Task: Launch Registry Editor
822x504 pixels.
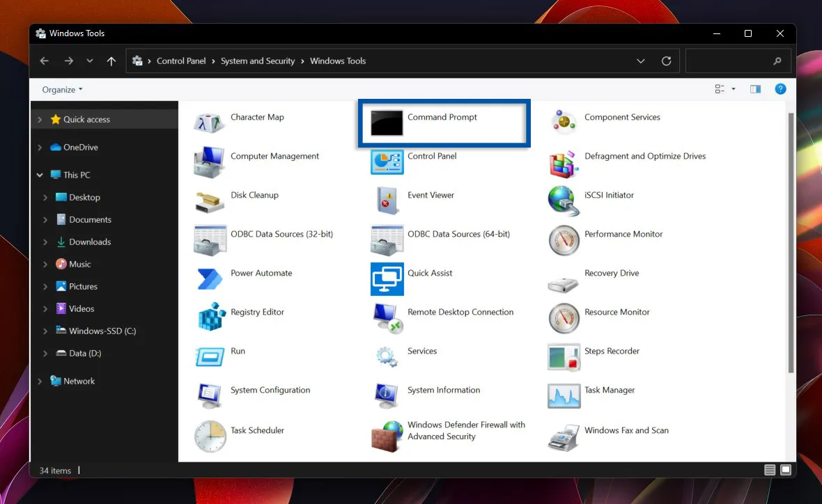Action: (258, 313)
